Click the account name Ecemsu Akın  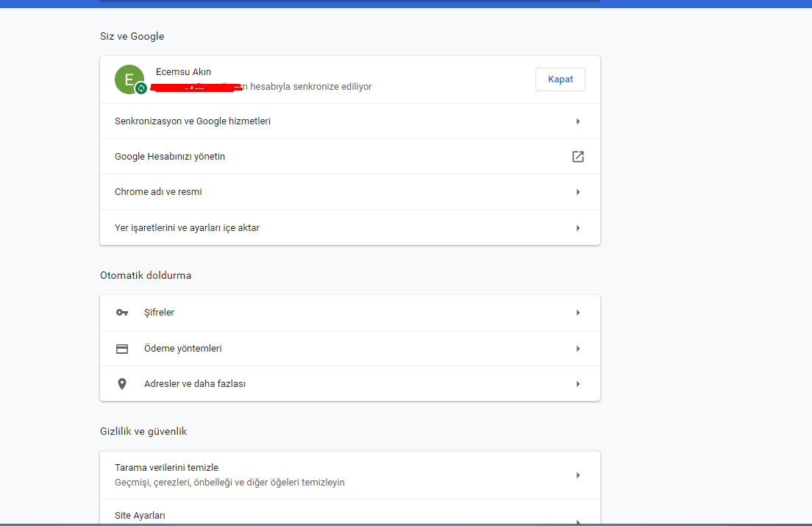pyautogui.click(x=183, y=72)
